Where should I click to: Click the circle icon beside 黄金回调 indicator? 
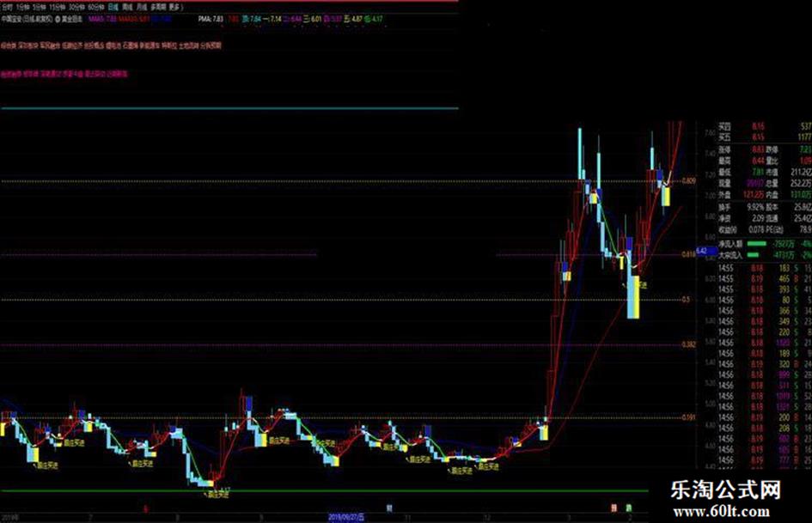coord(58,19)
